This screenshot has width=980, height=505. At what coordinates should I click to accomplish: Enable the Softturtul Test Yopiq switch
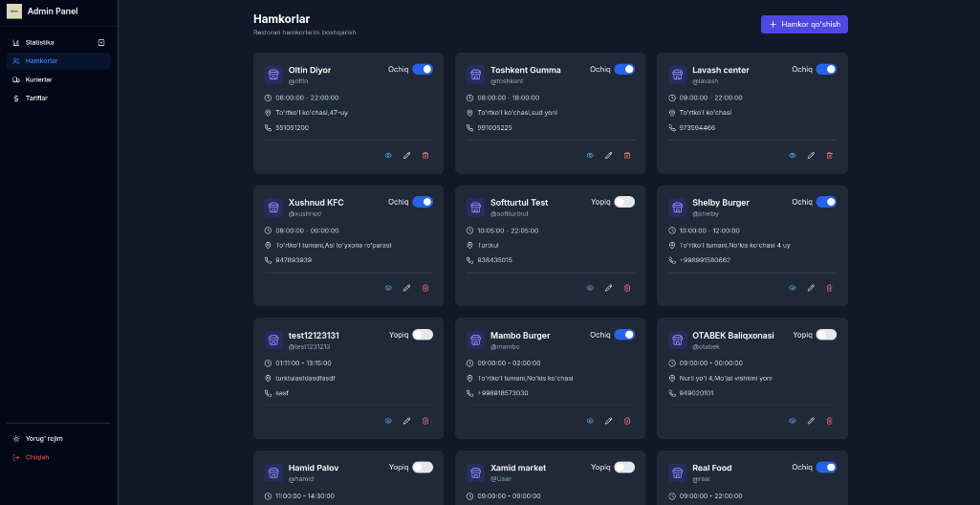coord(624,202)
